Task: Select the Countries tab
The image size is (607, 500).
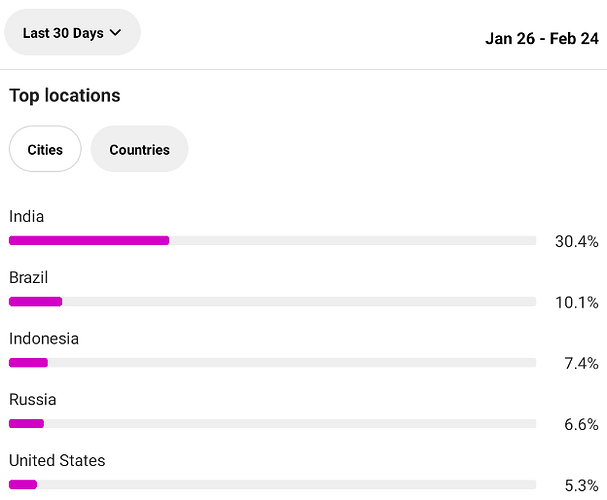Action: click(139, 149)
